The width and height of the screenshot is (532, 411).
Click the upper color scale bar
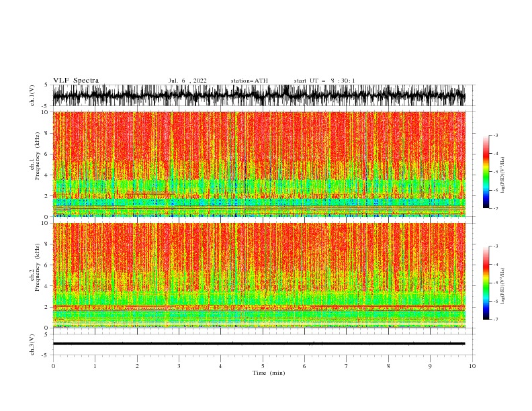click(x=486, y=172)
